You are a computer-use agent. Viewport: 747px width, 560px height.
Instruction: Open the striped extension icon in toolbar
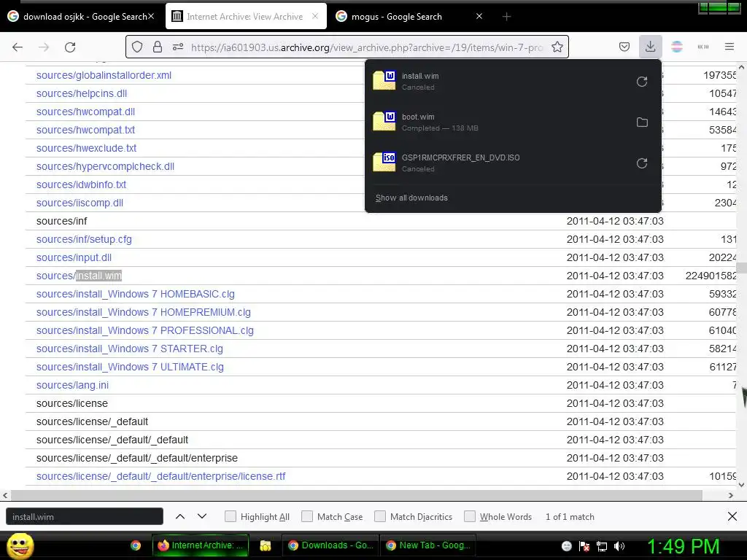click(x=676, y=47)
